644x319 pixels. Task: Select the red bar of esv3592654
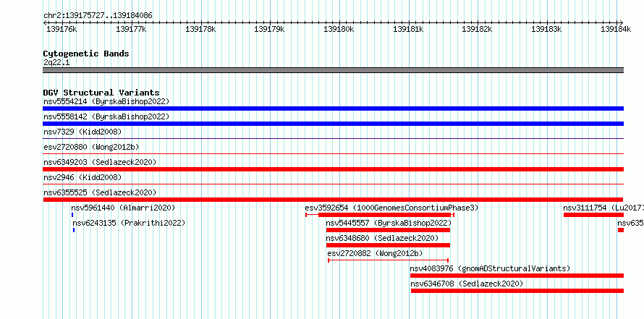[384, 215]
